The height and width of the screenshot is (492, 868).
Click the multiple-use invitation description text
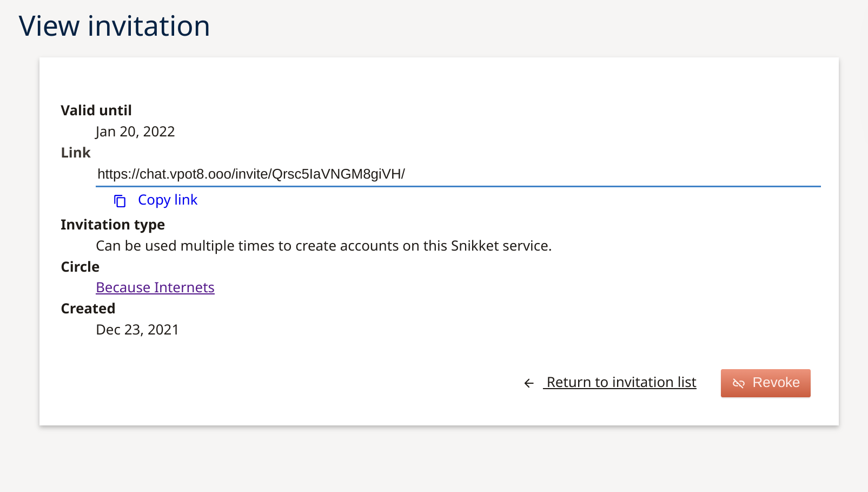(x=323, y=246)
